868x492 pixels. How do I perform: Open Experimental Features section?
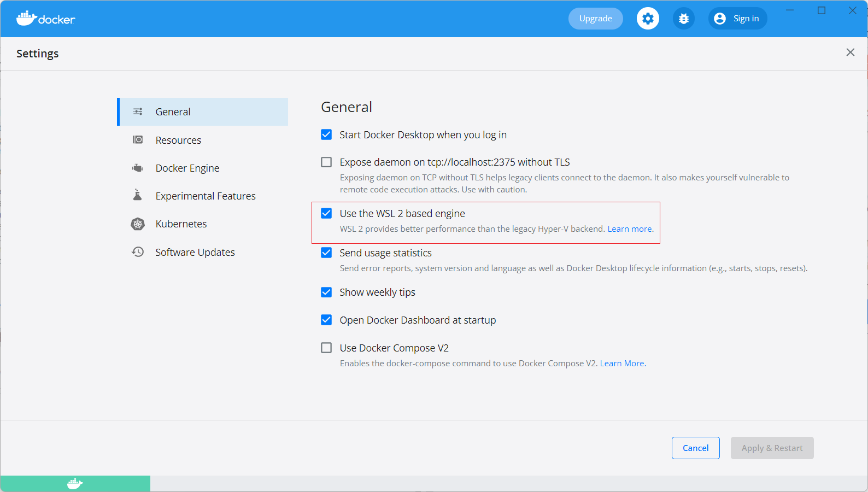click(203, 196)
